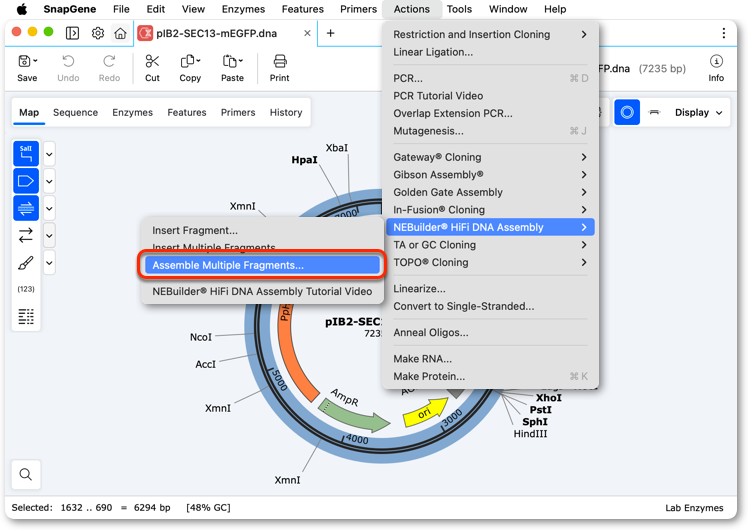This screenshot has width=748, height=530.
Task: Expand TOPO Cloning submenu
Action: coord(490,262)
